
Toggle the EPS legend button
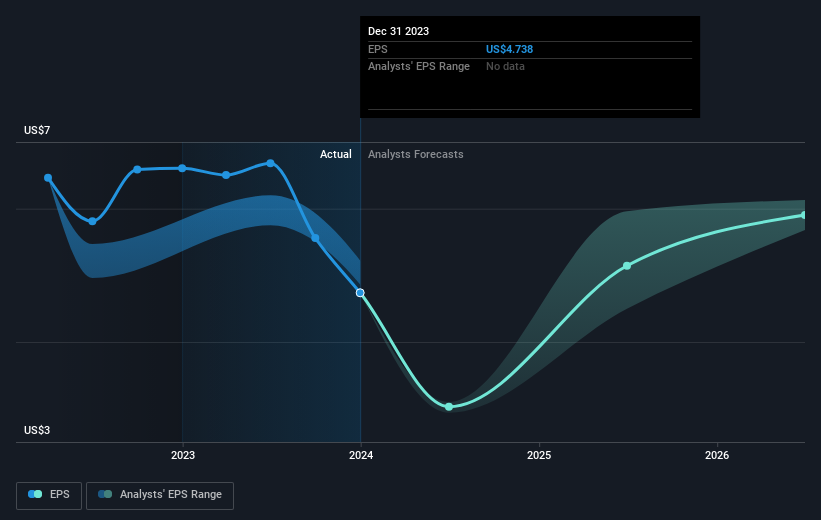49,495
